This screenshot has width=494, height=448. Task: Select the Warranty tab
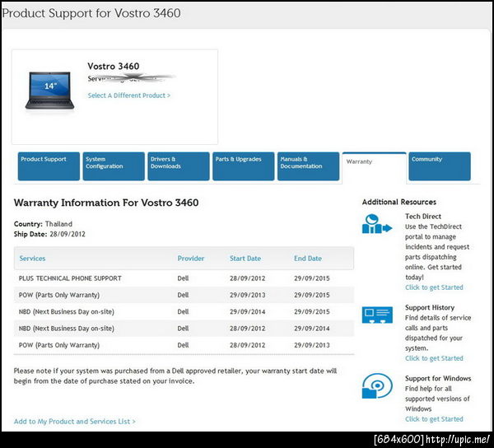tap(375, 167)
